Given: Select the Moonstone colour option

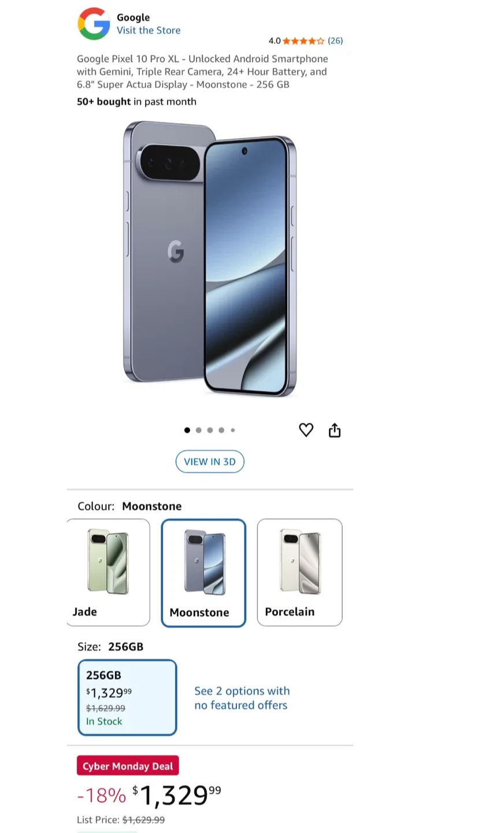Looking at the screenshot, I should point(203,573).
